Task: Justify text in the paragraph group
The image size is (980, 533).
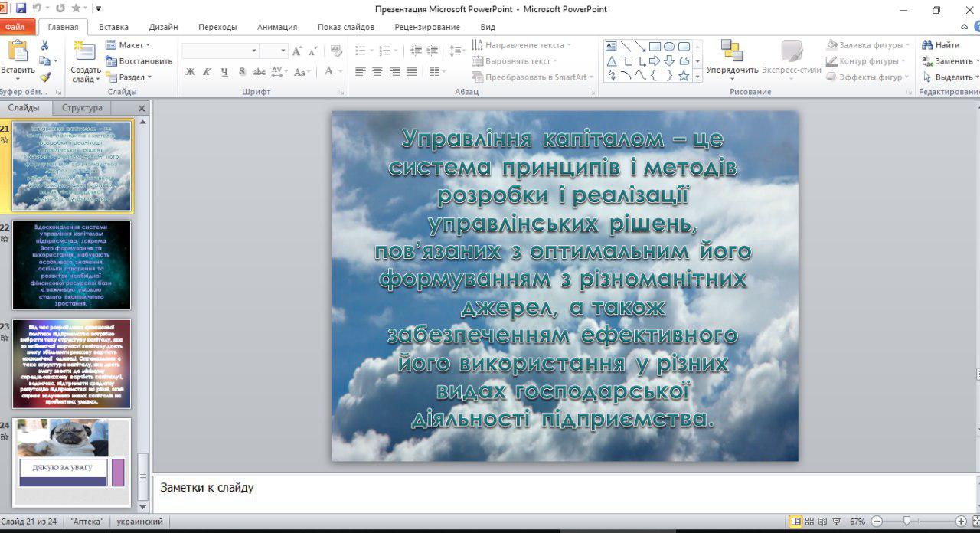Action: (x=411, y=71)
